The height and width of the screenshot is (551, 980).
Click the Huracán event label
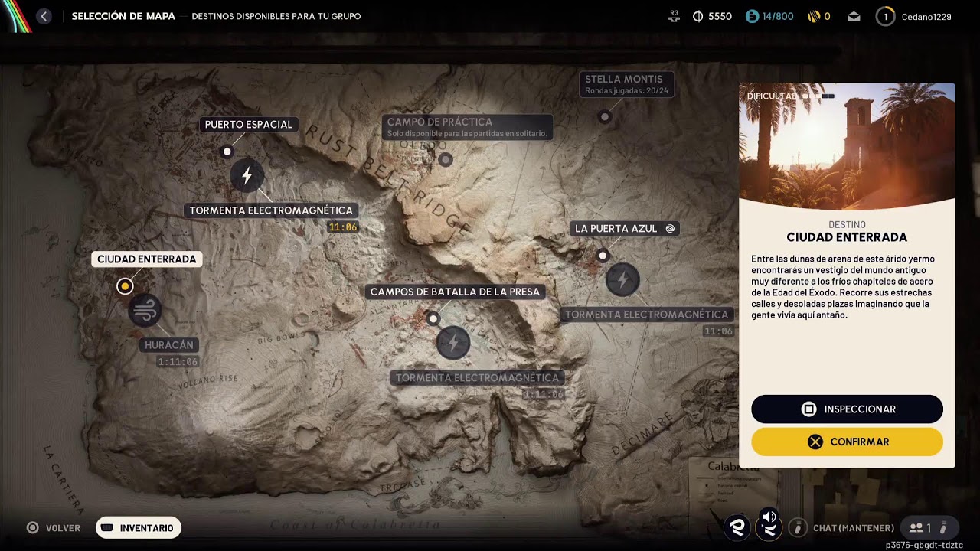(169, 345)
